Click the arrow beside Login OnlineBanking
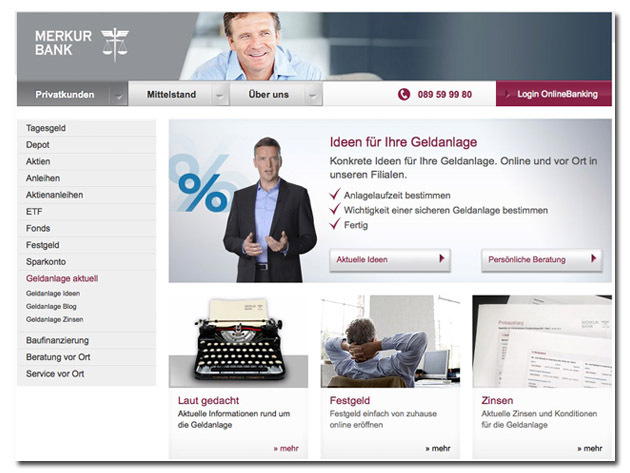This screenshot has width=630, height=473. [507, 94]
